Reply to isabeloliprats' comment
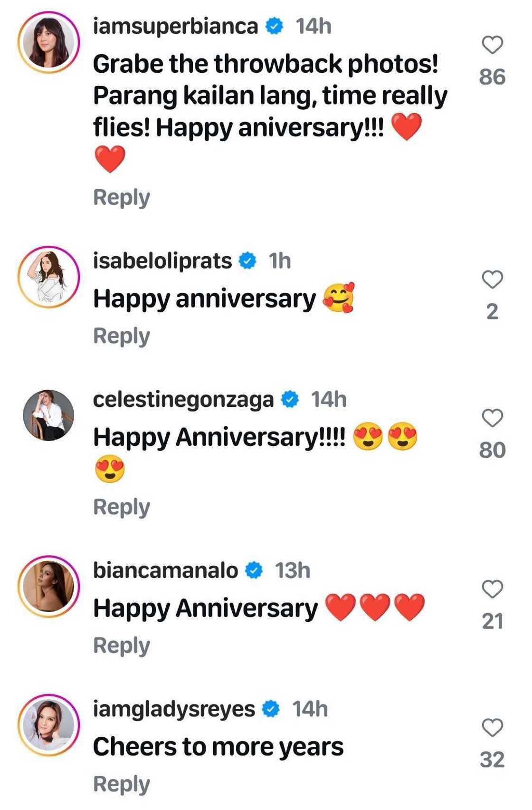 [122, 336]
